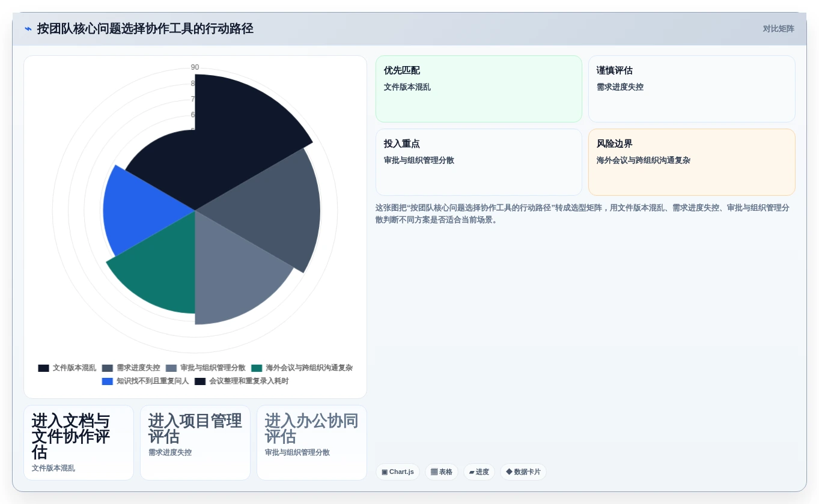This screenshot has height=504, width=819.
Task: Open the 谨慎评估 card
Action: tap(692, 89)
